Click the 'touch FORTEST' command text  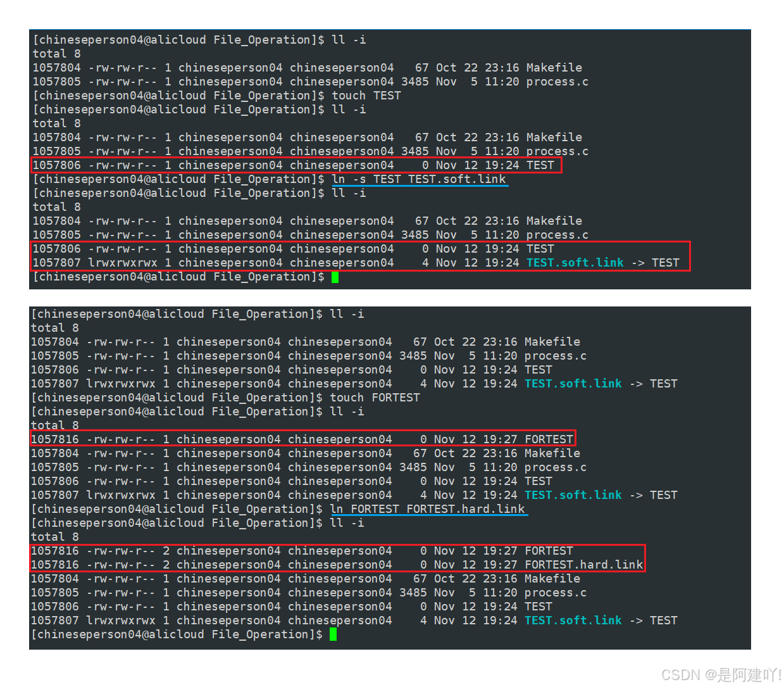(375, 398)
